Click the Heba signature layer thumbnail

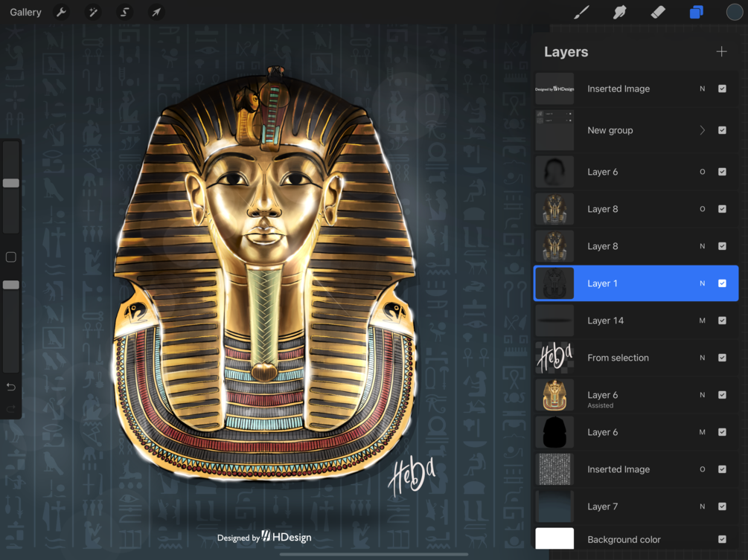click(554, 358)
